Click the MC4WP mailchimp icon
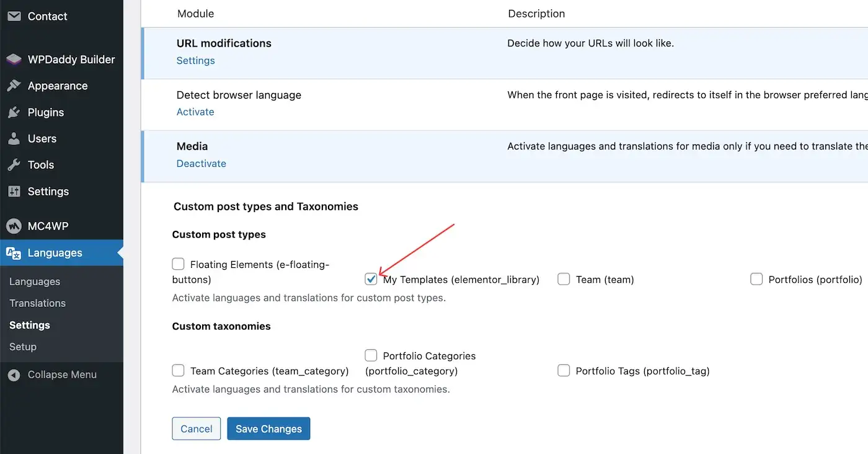This screenshot has width=868, height=454. point(14,226)
